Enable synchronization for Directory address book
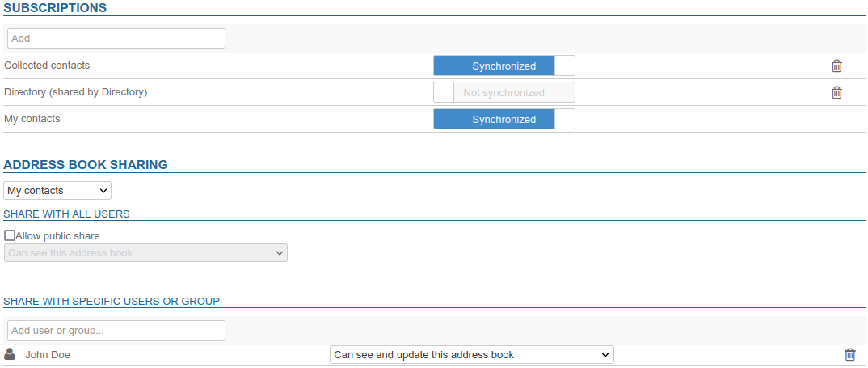868x368 pixels. 504,93
